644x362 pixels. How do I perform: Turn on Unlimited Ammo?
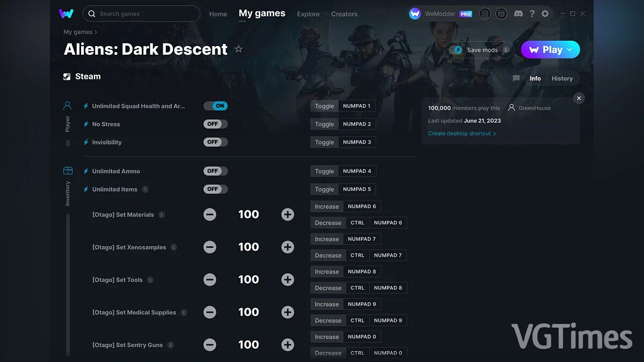click(x=215, y=171)
